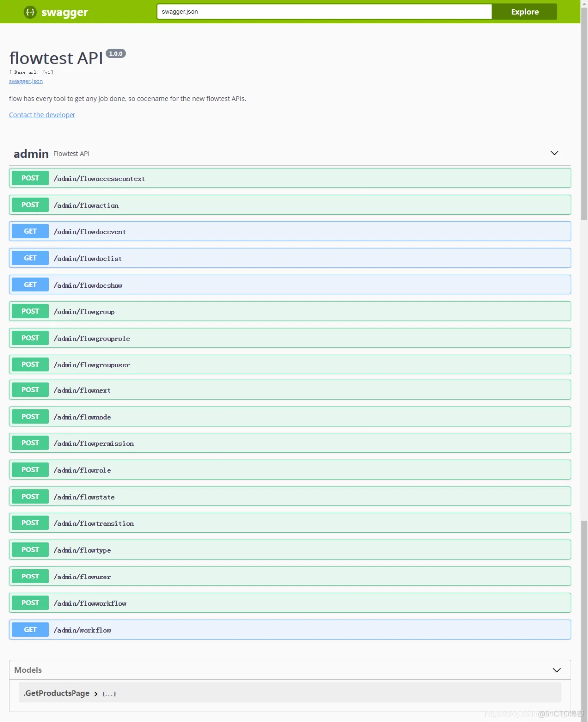Screen dimensions: 588x722
Task: Click the POST badge on /admin/flowrole
Action: pos(30,469)
